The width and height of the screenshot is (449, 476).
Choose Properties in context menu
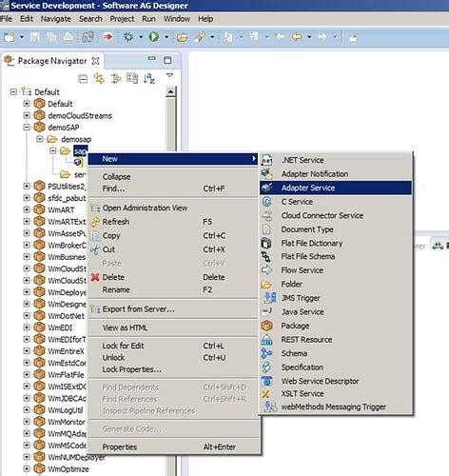173,446
